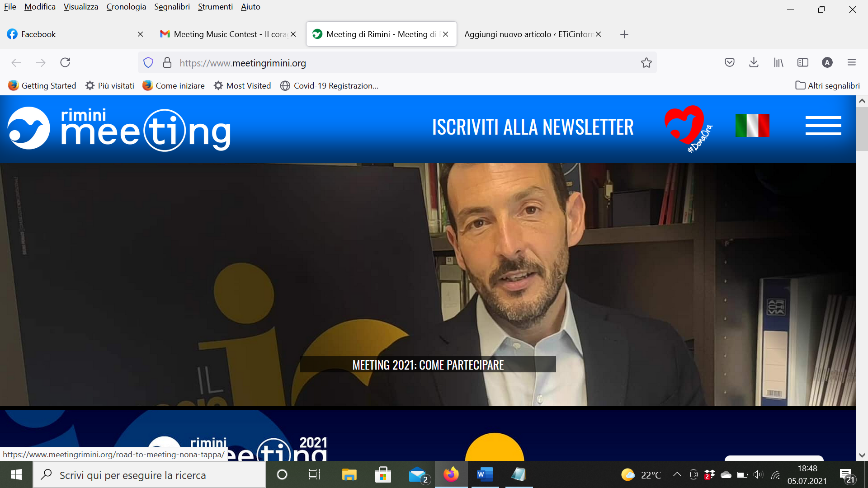Click Meeting 2021: Come Partecipare caption
The height and width of the screenshot is (488, 868).
[x=428, y=365]
